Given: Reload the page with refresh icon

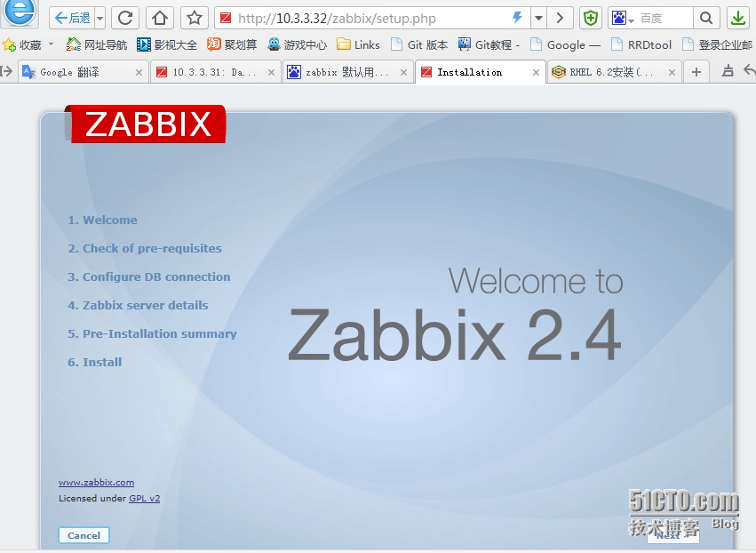Looking at the screenshot, I should (x=125, y=19).
